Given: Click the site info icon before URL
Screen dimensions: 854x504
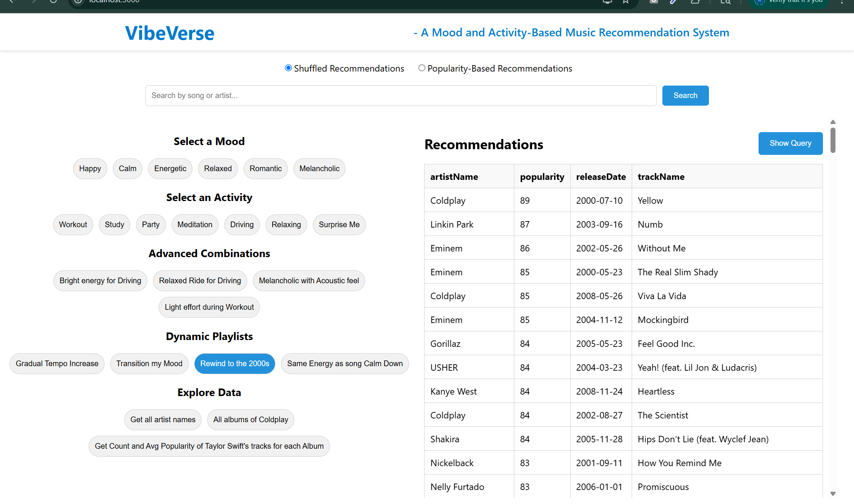Looking at the screenshot, I should [78, 2].
